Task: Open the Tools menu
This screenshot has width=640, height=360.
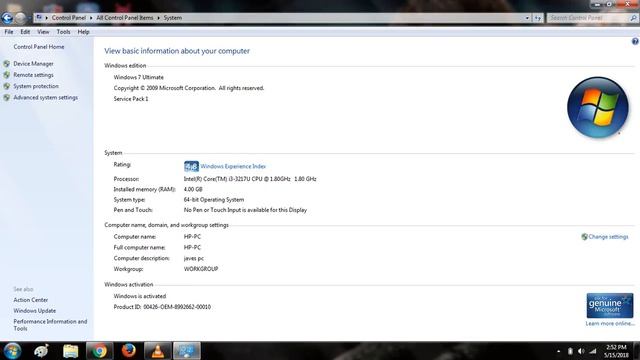Action: [x=63, y=32]
